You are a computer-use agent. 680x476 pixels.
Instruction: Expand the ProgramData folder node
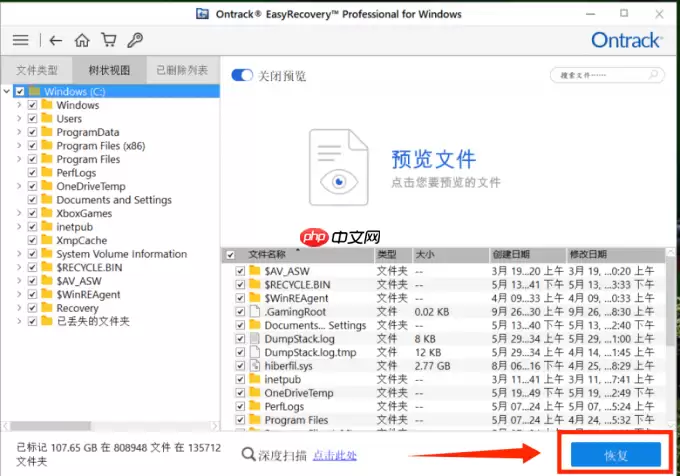click(x=19, y=132)
